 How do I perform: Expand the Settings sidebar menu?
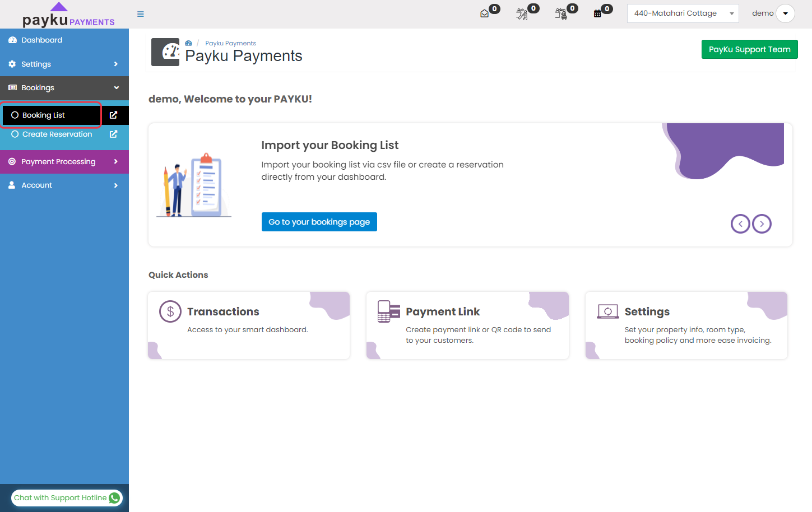[x=64, y=64]
